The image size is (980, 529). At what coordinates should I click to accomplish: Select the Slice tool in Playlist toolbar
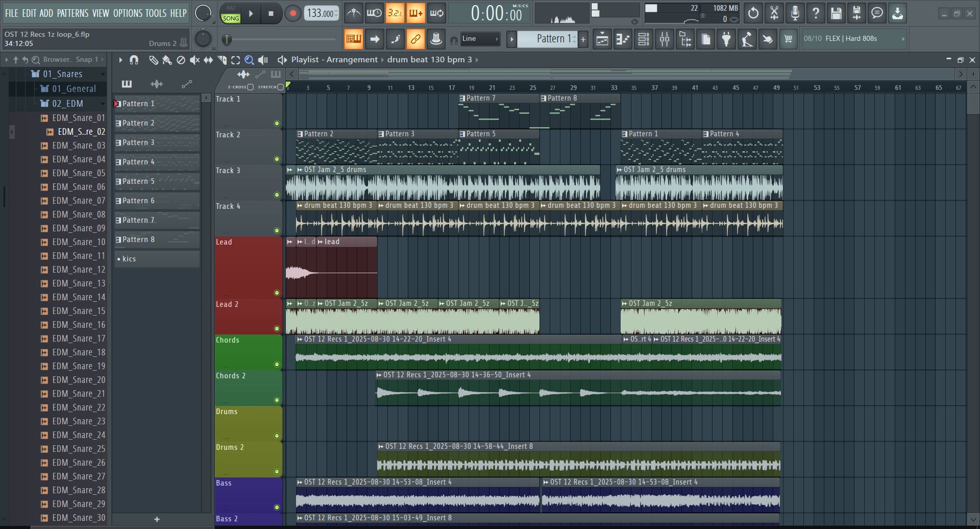pyautogui.click(x=222, y=60)
